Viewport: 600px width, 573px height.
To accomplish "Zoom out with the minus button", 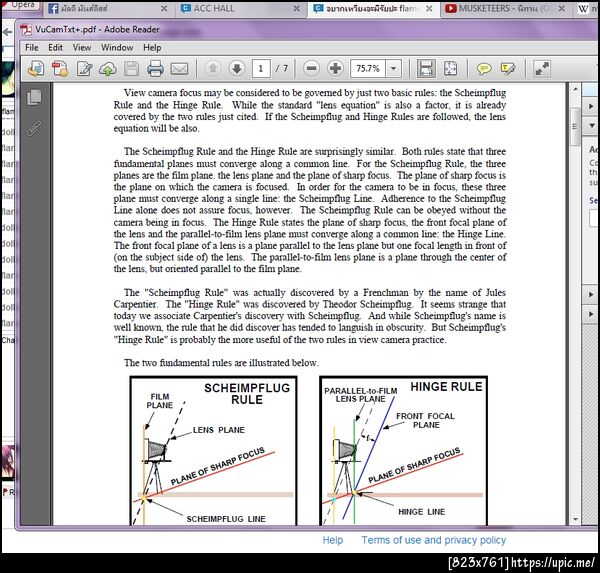I will 311,69.
